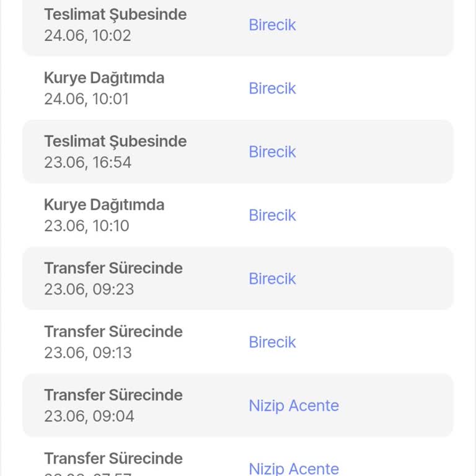The width and height of the screenshot is (476, 476).
Task: Open Birecik link for 23.06, 09:23 transfer
Action: [272, 279]
